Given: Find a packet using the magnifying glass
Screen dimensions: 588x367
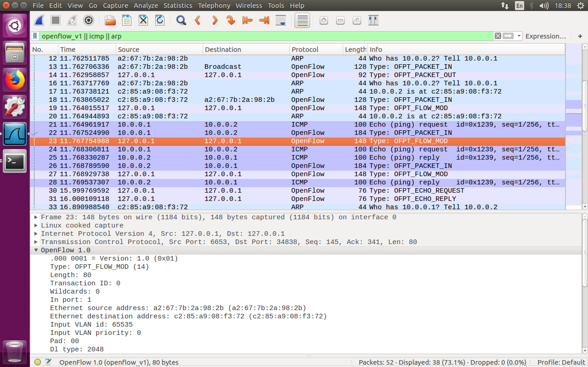Looking at the screenshot, I should click(x=181, y=20).
